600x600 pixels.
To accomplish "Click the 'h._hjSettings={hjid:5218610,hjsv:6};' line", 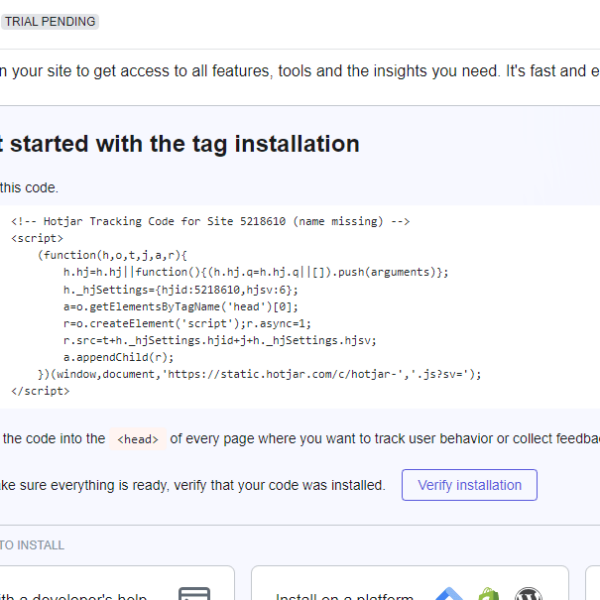I will pos(180,290).
